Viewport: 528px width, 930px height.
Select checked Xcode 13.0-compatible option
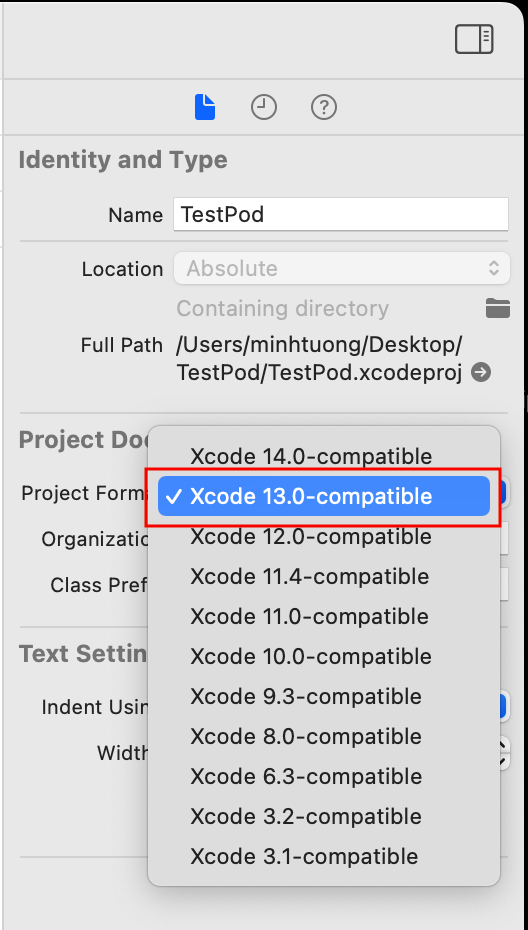tap(324, 496)
